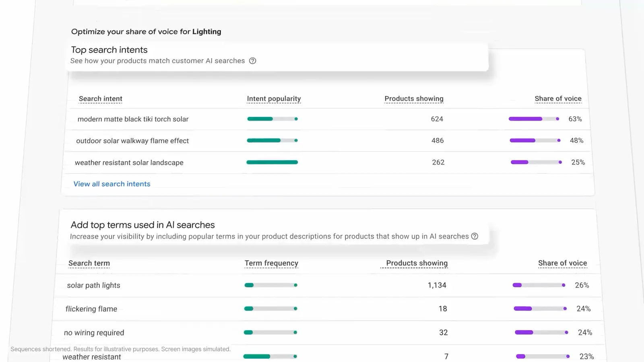The width and height of the screenshot is (644, 362).
Task: Click the 26% share of voice value
Action: click(x=582, y=285)
